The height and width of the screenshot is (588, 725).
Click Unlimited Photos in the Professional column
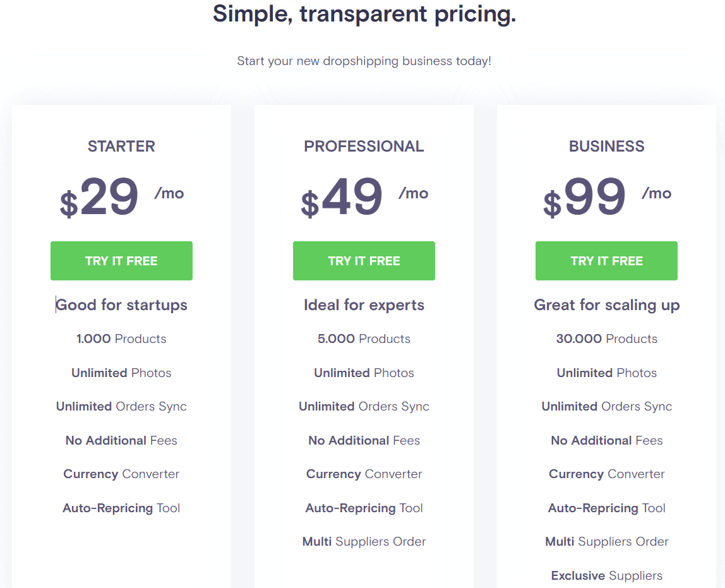click(x=364, y=373)
